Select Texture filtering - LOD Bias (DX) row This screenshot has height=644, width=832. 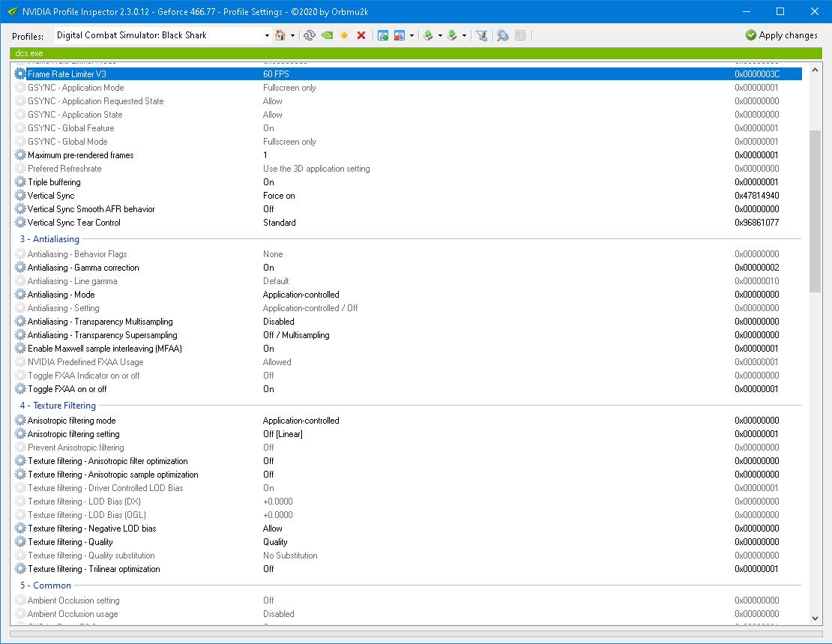click(x=408, y=502)
